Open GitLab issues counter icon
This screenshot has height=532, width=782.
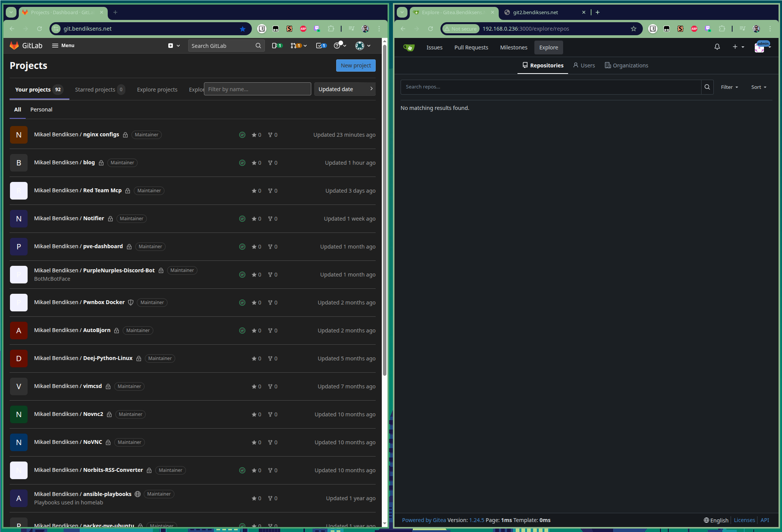[277, 46]
